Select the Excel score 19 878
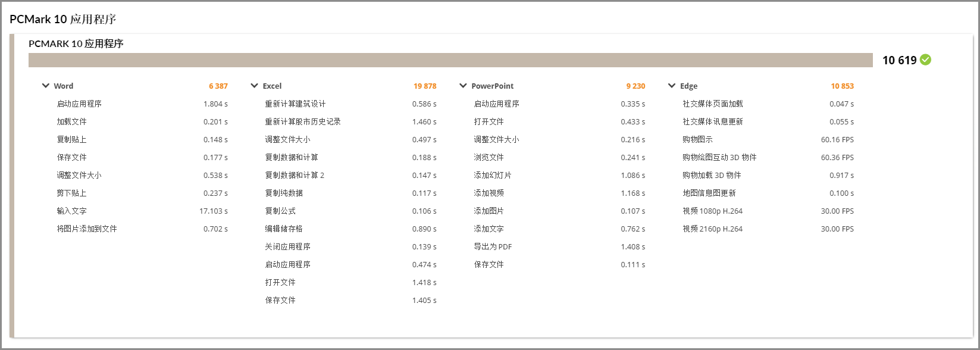 [424, 86]
